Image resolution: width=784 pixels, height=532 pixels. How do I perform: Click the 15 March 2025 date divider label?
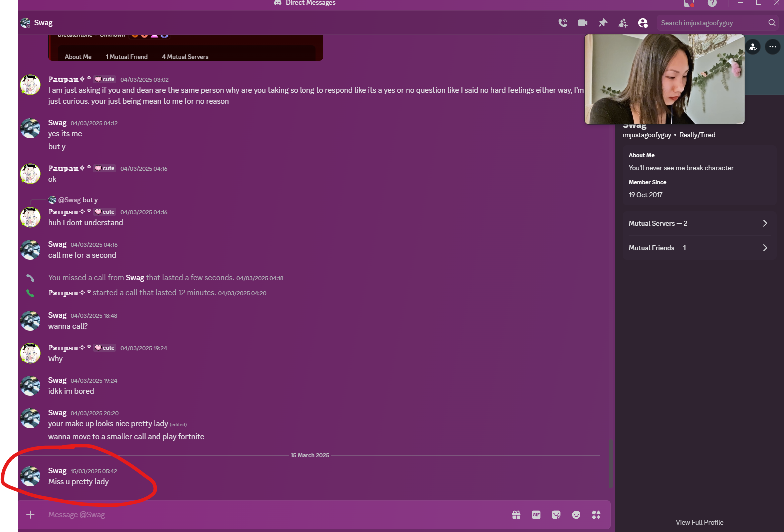tap(310, 455)
